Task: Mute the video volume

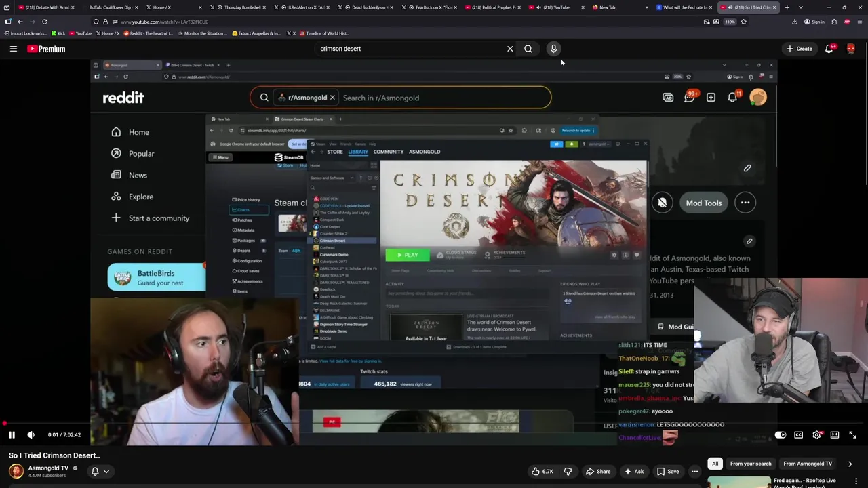Action: tap(31, 435)
